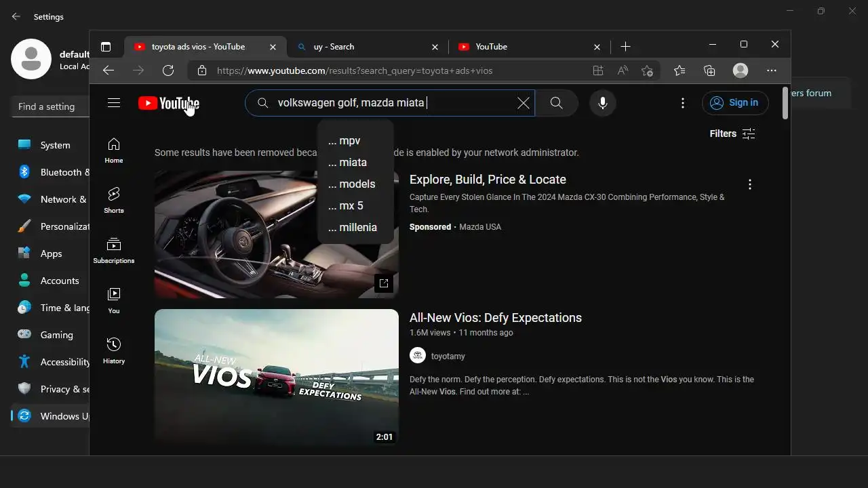This screenshot has width=868, height=488.
Task: Open Accounts in Settings
Action: click(50, 281)
